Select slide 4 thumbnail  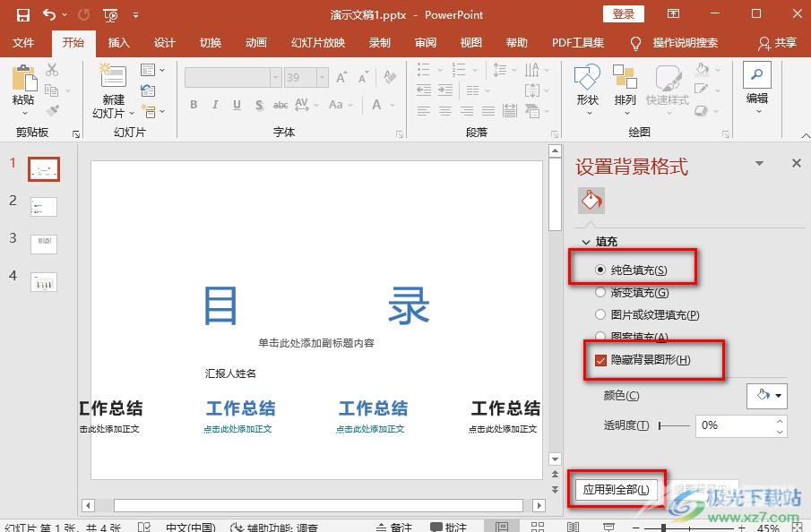44,282
